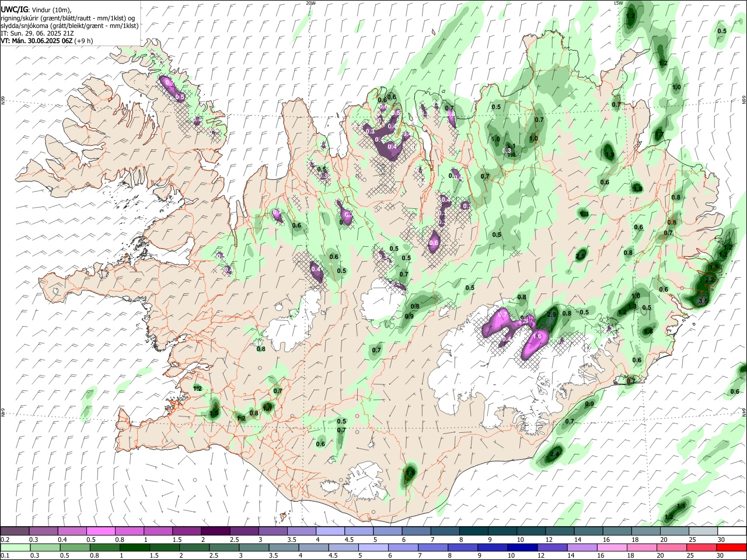Click the 'VT: Mán. 30.06.2025 06Z' valid-time text
The width and height of the screenshot is (747, 560).
tap(37, 41)
